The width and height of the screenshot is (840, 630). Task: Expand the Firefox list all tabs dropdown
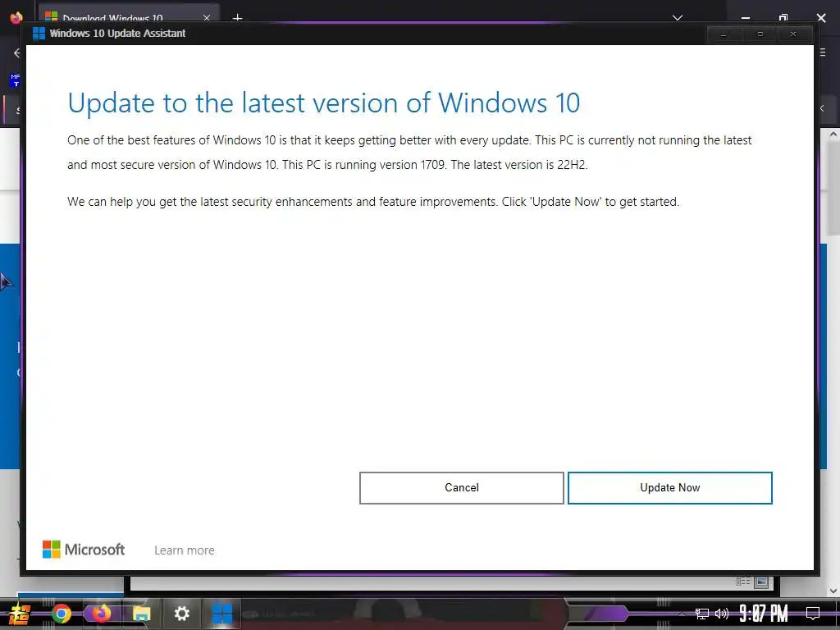pyautogui.click(x=677, y=18)
